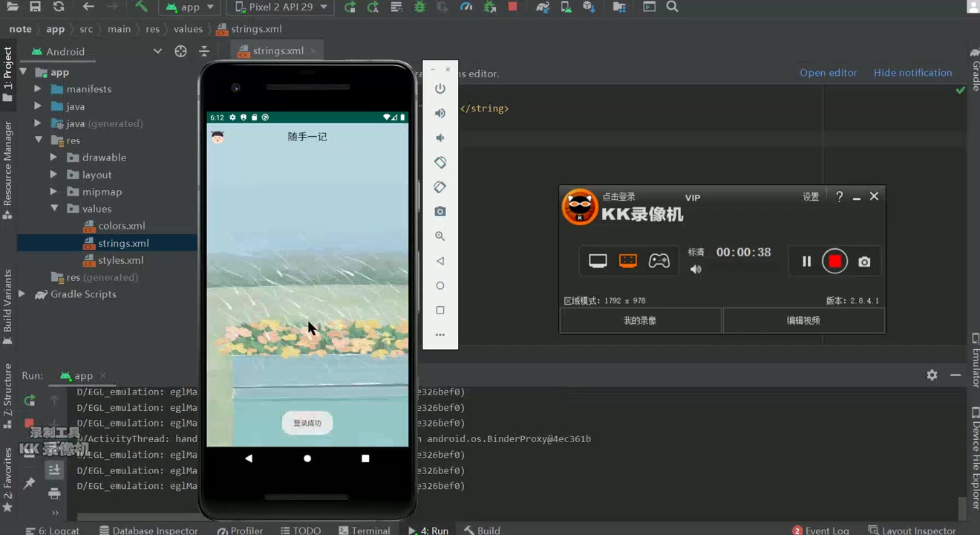Expand the Gradle Scripts node arrow
The image size is (980, 535).
click(22, 294)
